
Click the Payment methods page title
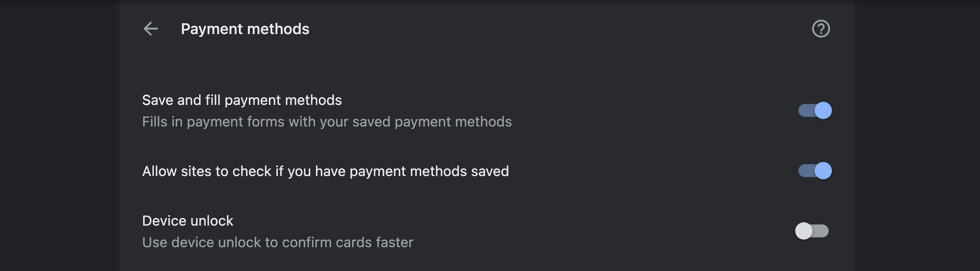click(x=245, y=29)
